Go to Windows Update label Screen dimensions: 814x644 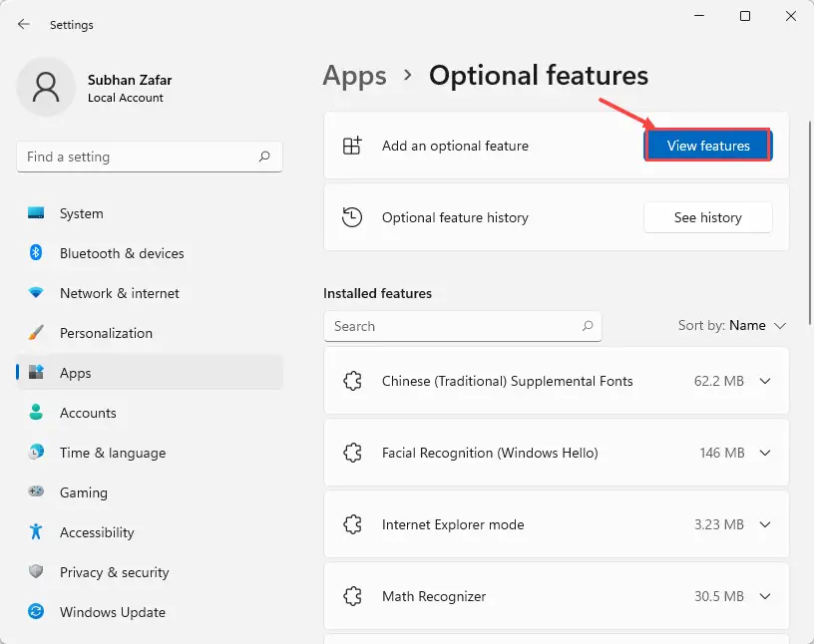pos(113,612)
